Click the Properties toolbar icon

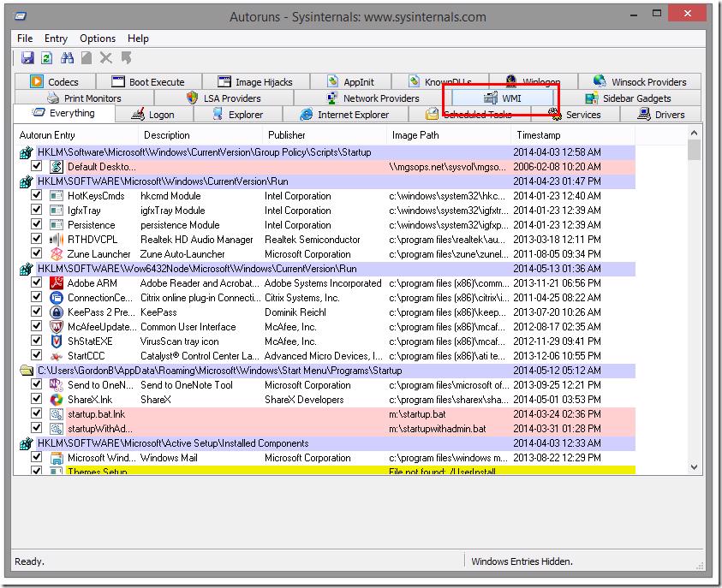coord(87,58)
